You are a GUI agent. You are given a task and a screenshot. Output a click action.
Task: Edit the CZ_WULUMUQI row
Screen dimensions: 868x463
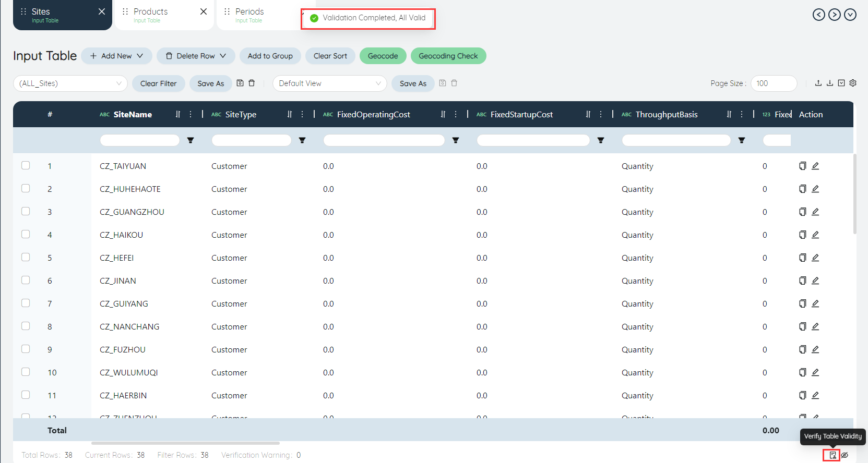click(815, 372)
